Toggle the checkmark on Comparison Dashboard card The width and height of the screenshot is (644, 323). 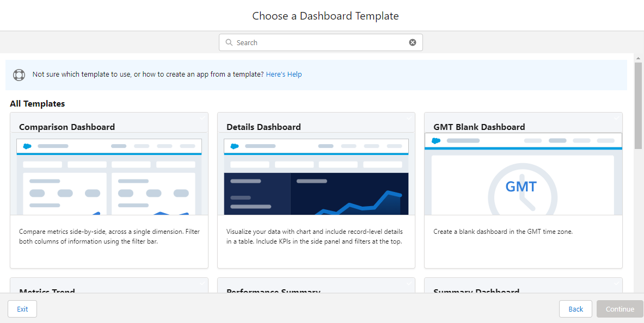pos(202,117)
